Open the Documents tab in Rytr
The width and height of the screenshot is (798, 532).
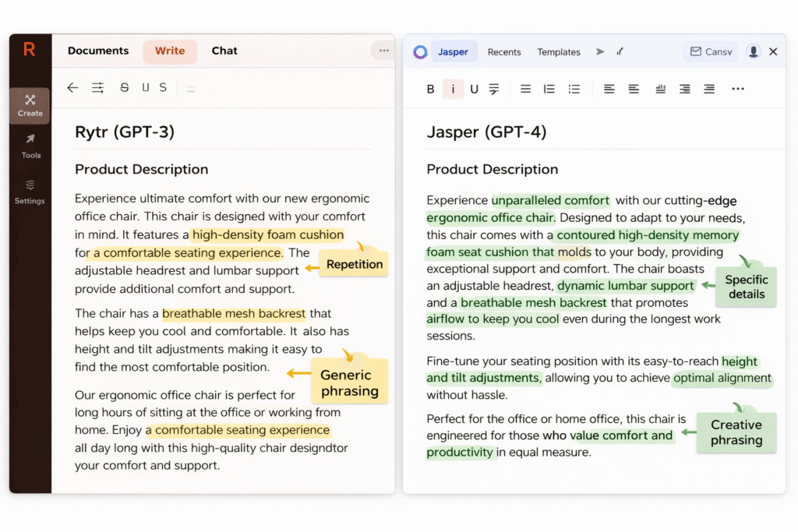coord(97,50)
